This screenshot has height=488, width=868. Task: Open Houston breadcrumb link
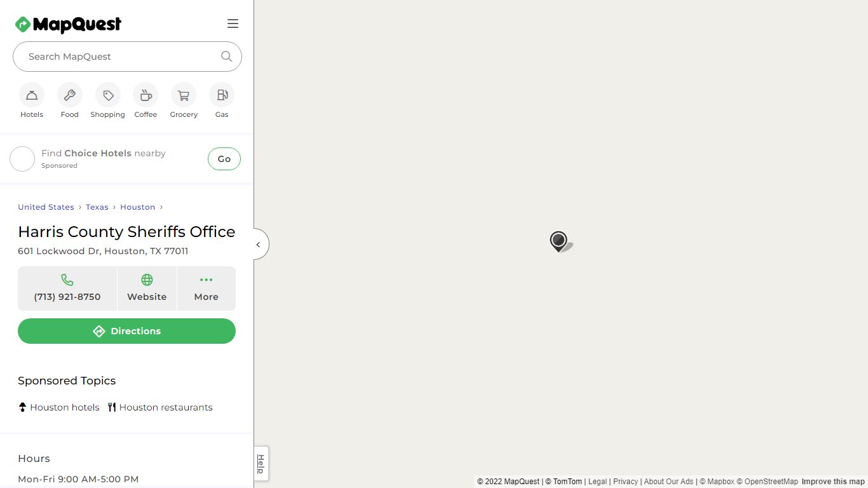coord(138,207)
